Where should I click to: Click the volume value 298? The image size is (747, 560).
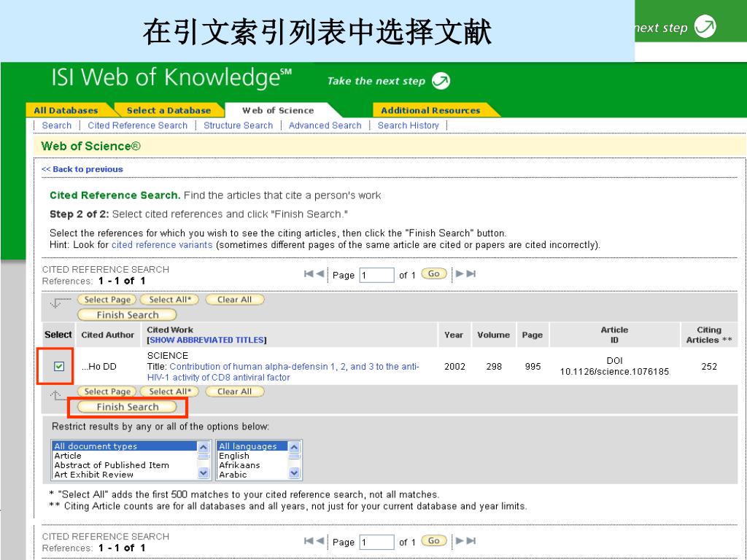pyautogui.click(x=494, y=366)
